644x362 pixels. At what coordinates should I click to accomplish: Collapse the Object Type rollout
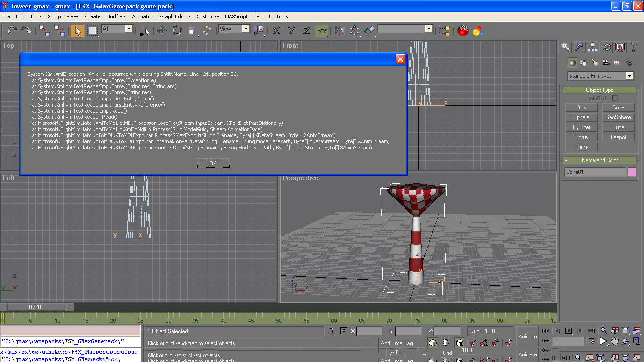[600, 90]
